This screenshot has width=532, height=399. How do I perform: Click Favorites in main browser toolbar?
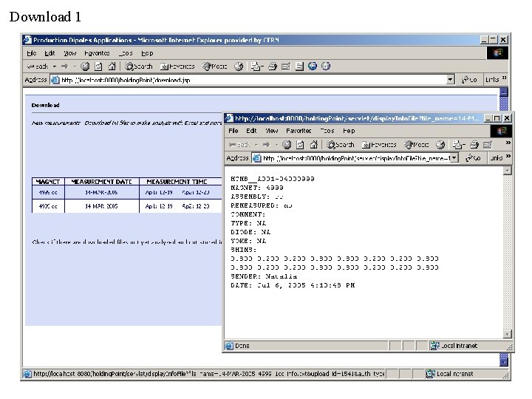[x=177, y=66]
